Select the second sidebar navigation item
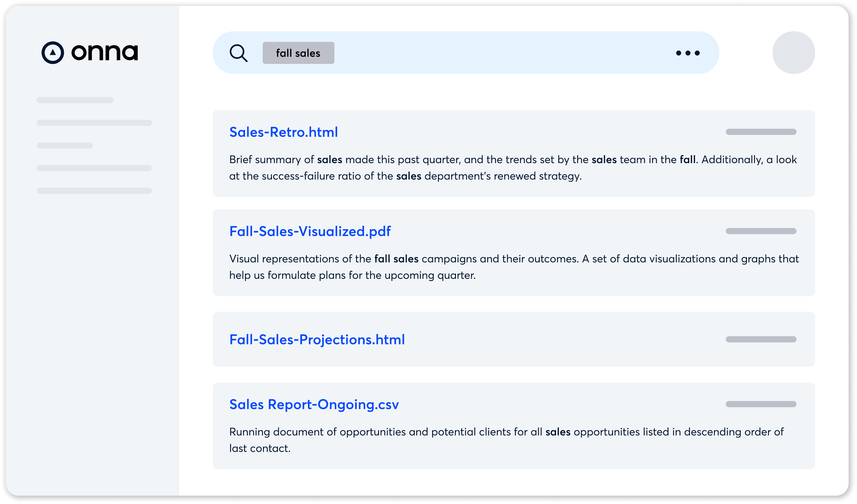This screenshot has height=504, width=857. pyautogui.click(x=94, y=123)
